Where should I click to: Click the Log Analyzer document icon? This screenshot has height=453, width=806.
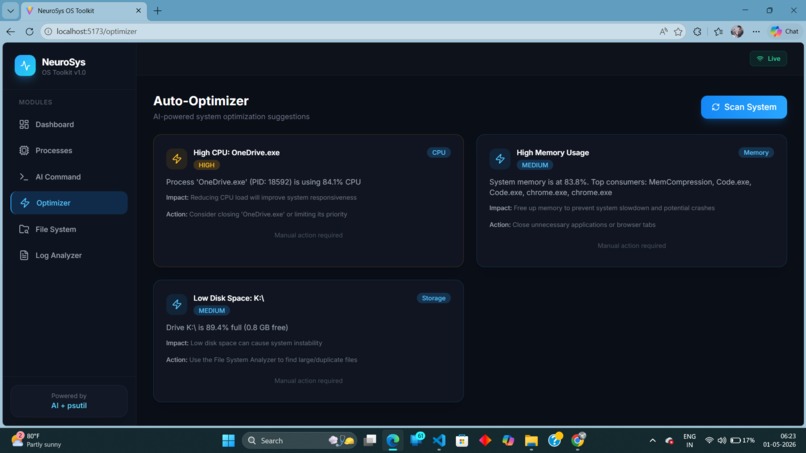24,256
